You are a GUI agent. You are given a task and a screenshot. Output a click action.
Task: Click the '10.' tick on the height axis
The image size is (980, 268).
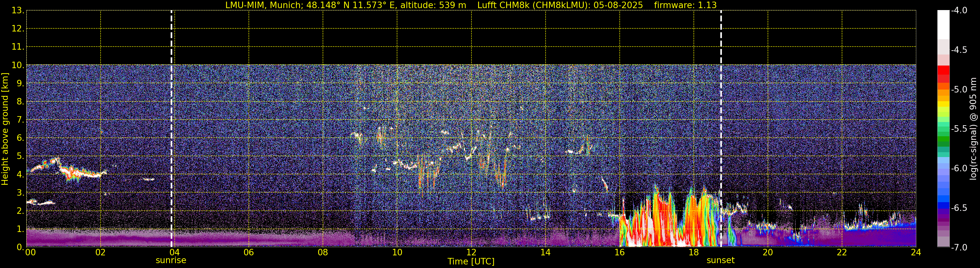(18, 65)
